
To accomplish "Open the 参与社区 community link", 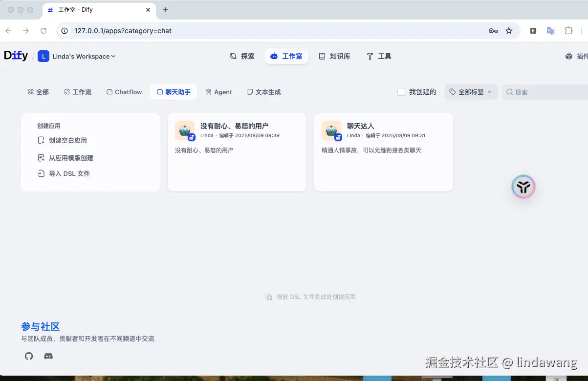I will (x=40, y=326).
